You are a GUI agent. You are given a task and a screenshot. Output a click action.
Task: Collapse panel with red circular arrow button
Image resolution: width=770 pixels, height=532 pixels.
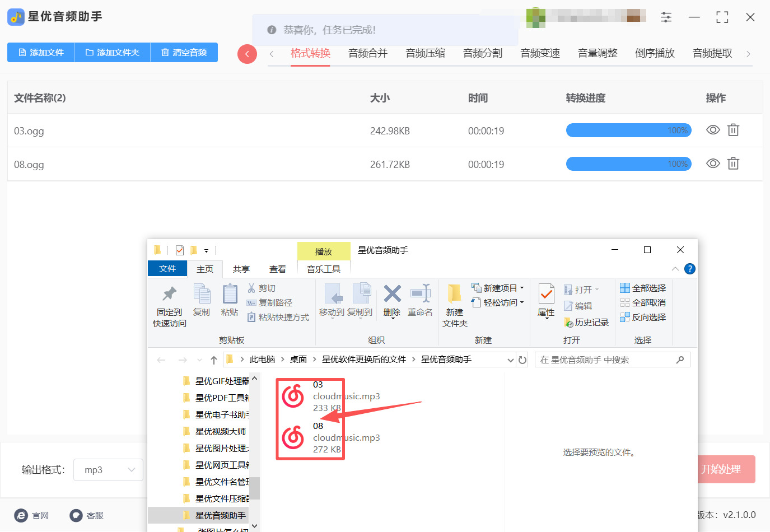pos(247,54)
